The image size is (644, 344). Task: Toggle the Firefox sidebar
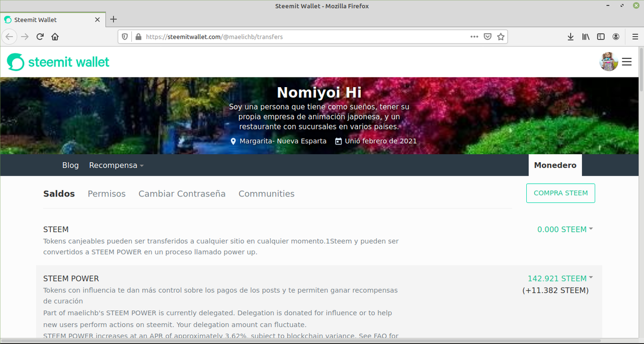(601, 37)
